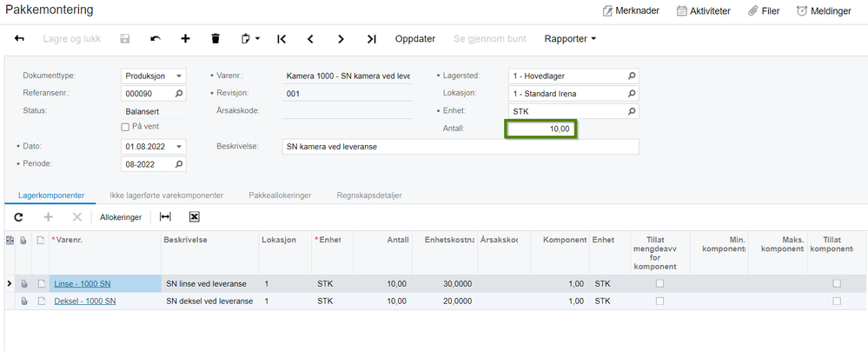Click Enhet lookup magnifier icon

632,111
